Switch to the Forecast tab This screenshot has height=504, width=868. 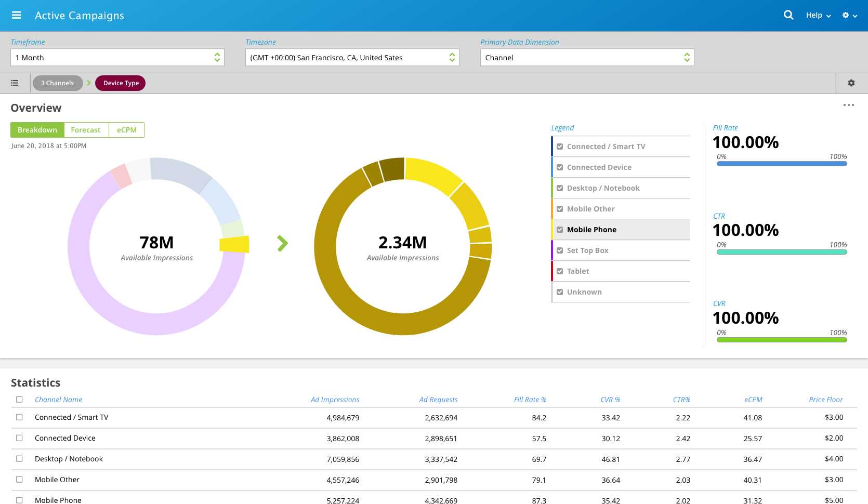click(x=86, y=130)
